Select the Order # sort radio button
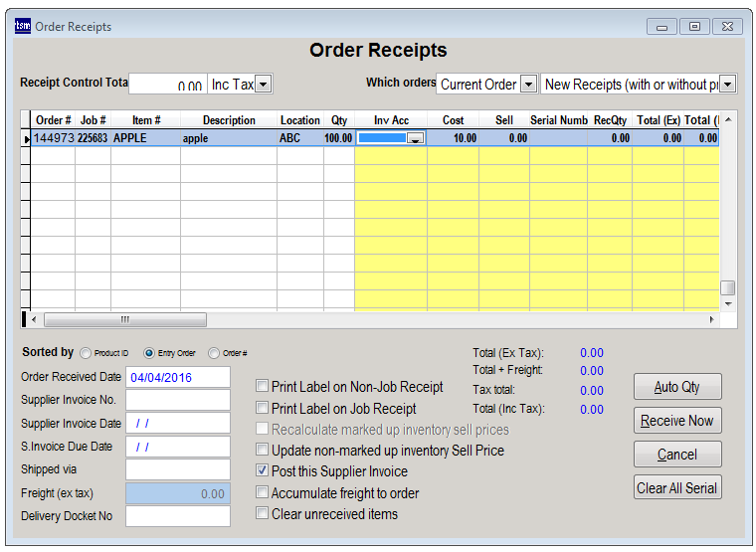The width and height of the screenshot is (756, 552). coord(214,353)
